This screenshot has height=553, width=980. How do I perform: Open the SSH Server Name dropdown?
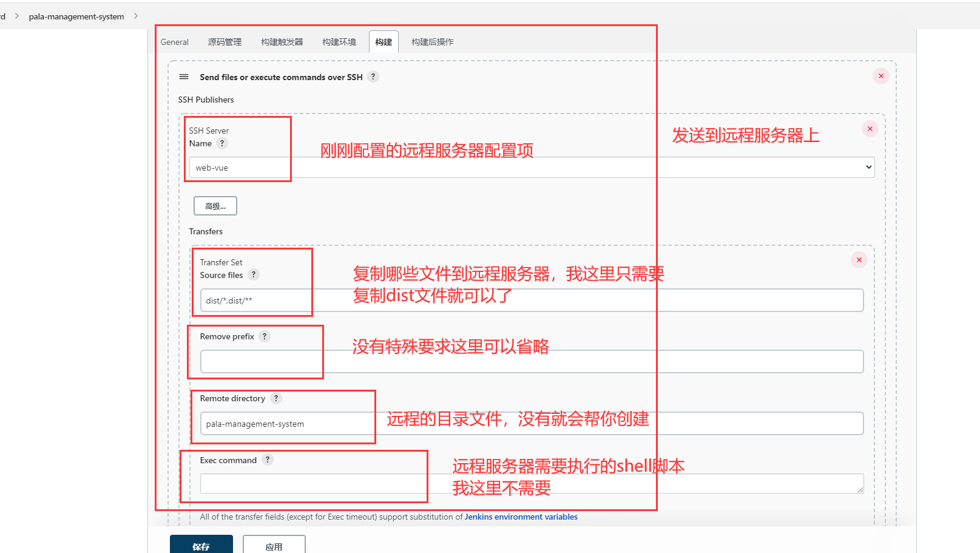[532, 168]
